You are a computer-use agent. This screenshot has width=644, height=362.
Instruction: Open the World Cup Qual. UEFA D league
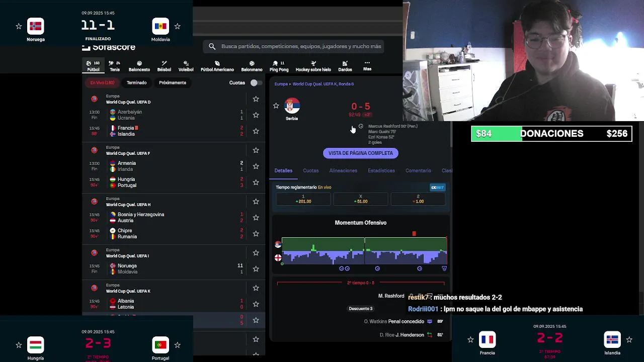point(128,102)
